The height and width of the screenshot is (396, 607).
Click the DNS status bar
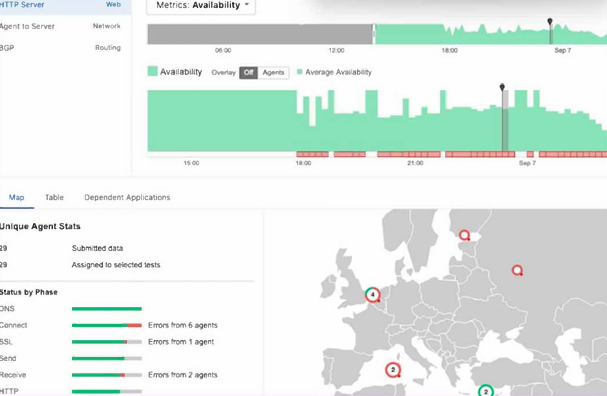pyautogui.click(x=107, y=309)
